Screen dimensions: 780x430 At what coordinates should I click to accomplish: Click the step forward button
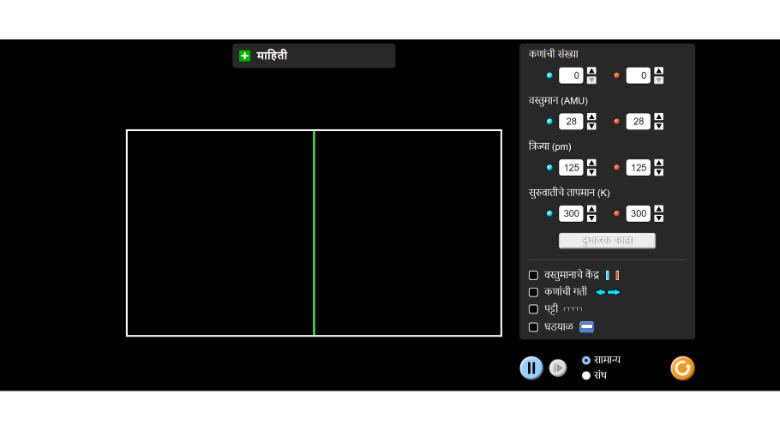point(558,368)
